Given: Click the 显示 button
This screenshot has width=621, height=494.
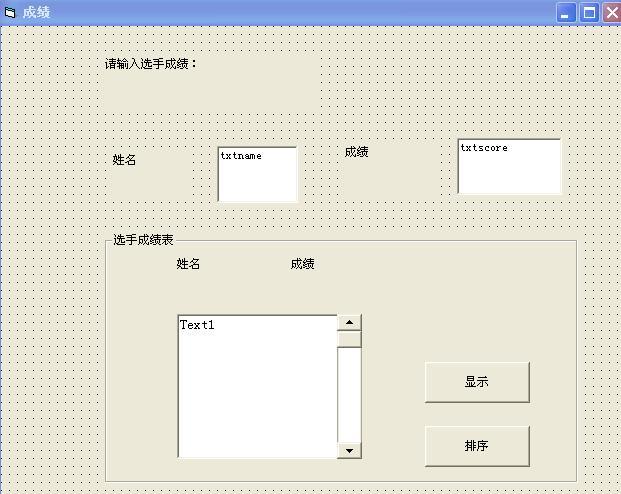Looking at the screenshot, I should point(477,382).
